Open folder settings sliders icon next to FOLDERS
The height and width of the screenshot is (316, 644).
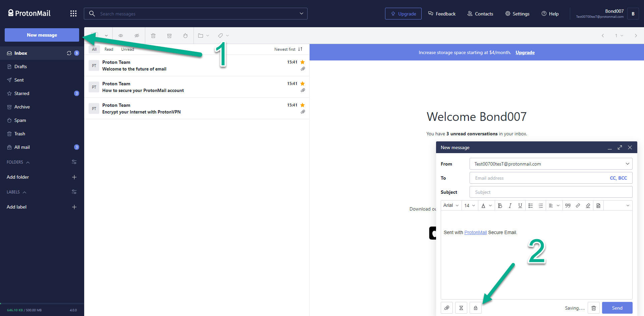tap(74, 162)
